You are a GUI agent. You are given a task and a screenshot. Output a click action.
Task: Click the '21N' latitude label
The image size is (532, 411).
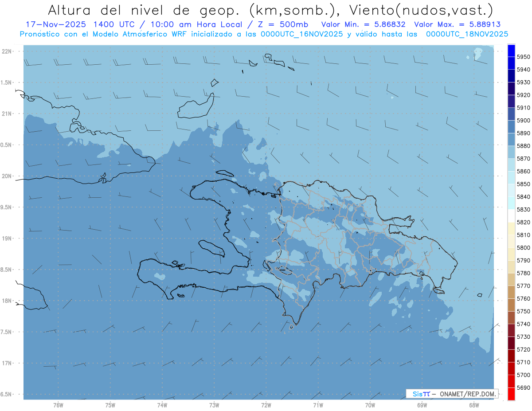[x=7, y=114]
